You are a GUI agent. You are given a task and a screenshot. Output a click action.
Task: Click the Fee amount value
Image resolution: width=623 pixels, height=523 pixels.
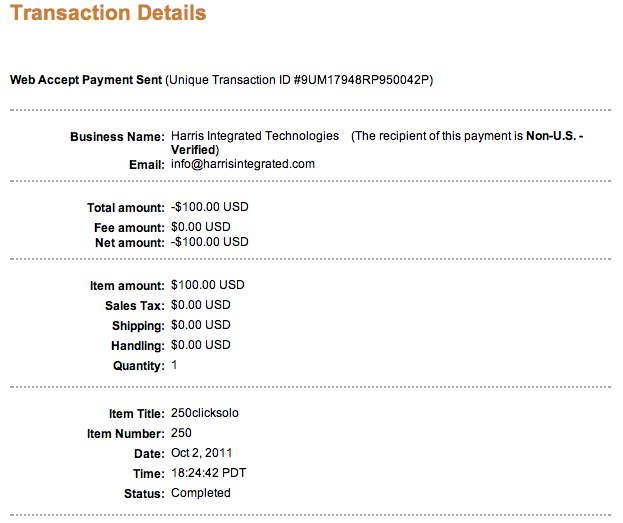tap(201, 227)
